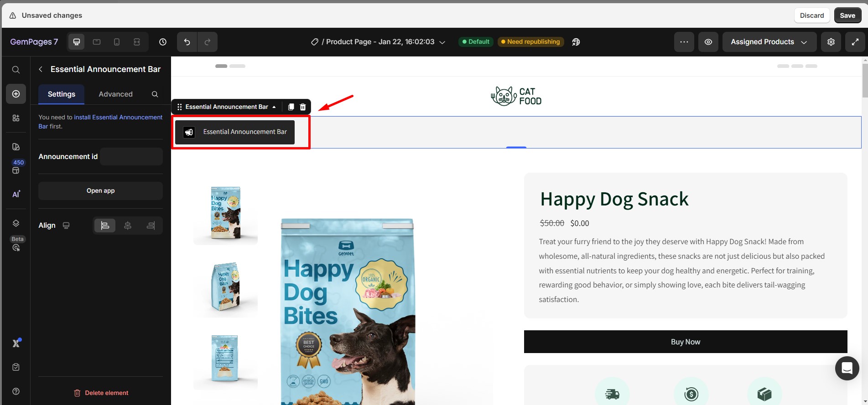Open version history clock icon
The height and width of the screenshot is (405, 868).
coord(163,42)
